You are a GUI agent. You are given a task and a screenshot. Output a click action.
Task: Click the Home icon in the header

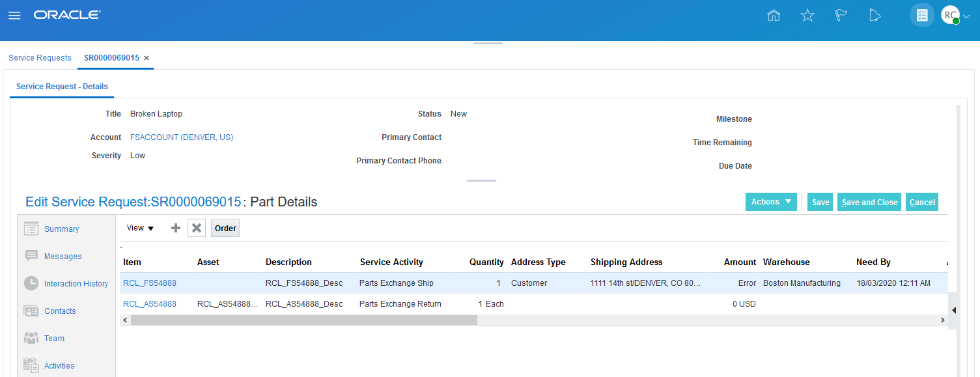click(x=774, y=14)
